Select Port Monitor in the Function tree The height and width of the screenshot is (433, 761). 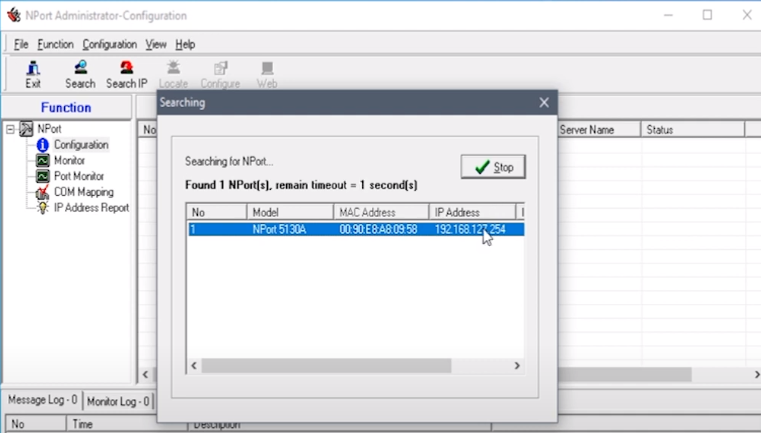click(x=79, y=176)
